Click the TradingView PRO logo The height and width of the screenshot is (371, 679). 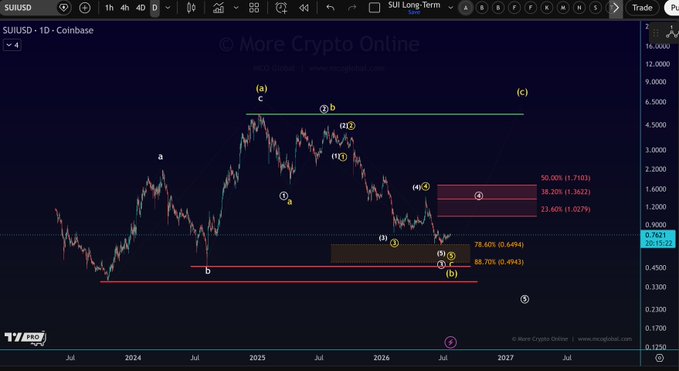[25, 338]
